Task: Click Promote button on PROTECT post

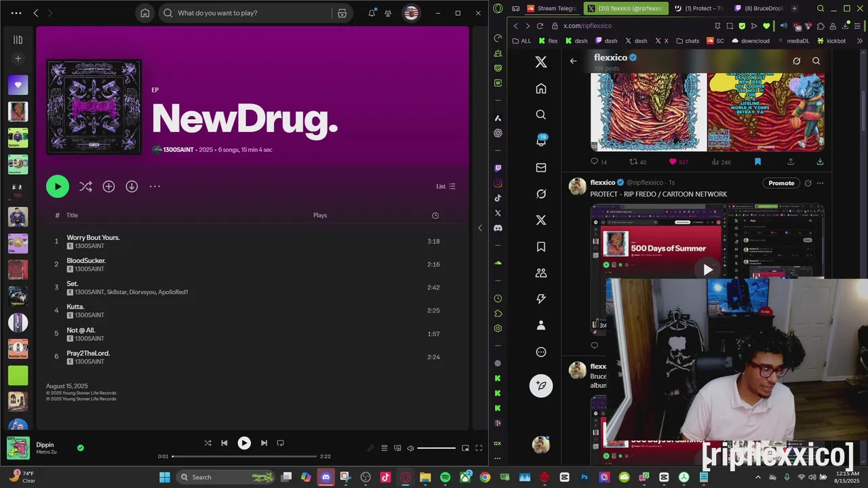Action: click(x=781, y=183)
